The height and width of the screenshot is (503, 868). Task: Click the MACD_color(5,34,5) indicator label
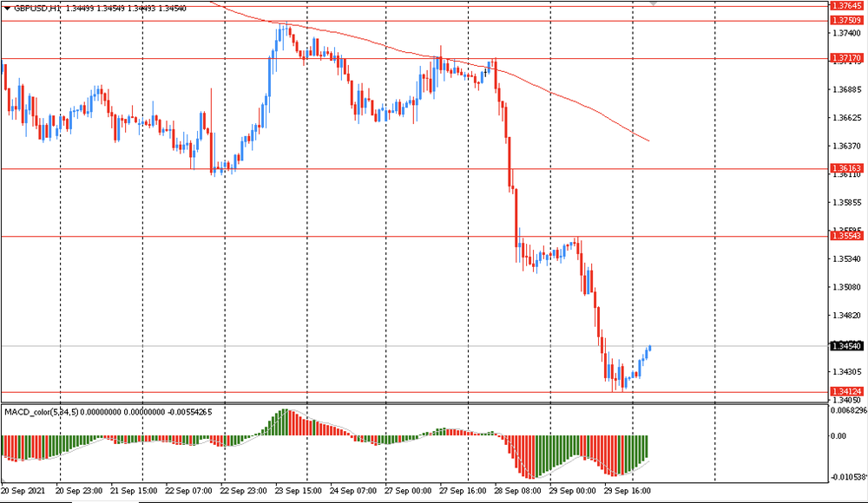[x=42, y=412]
